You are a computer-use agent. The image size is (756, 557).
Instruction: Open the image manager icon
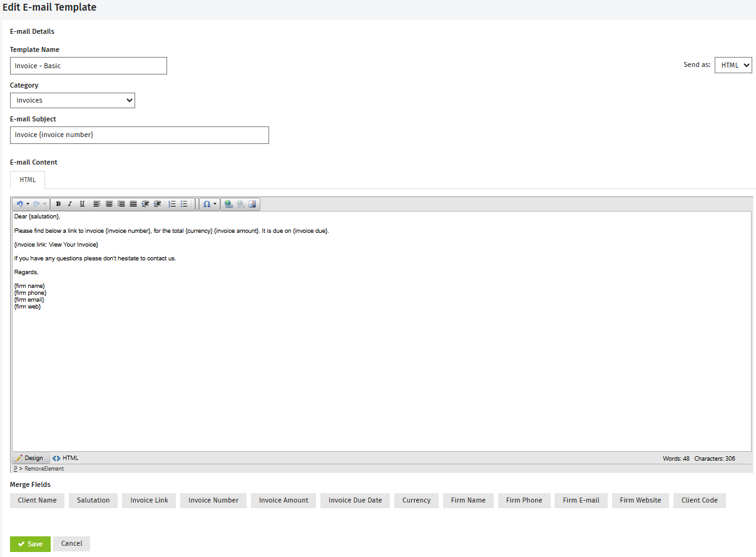[x=252, y=204]
